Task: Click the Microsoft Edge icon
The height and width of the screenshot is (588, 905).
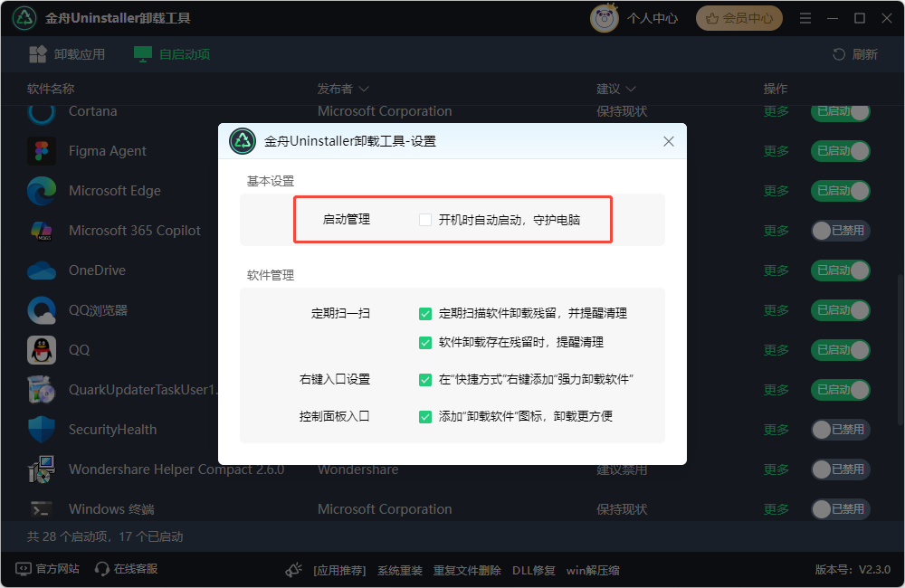Action: [x=42, y=191]
